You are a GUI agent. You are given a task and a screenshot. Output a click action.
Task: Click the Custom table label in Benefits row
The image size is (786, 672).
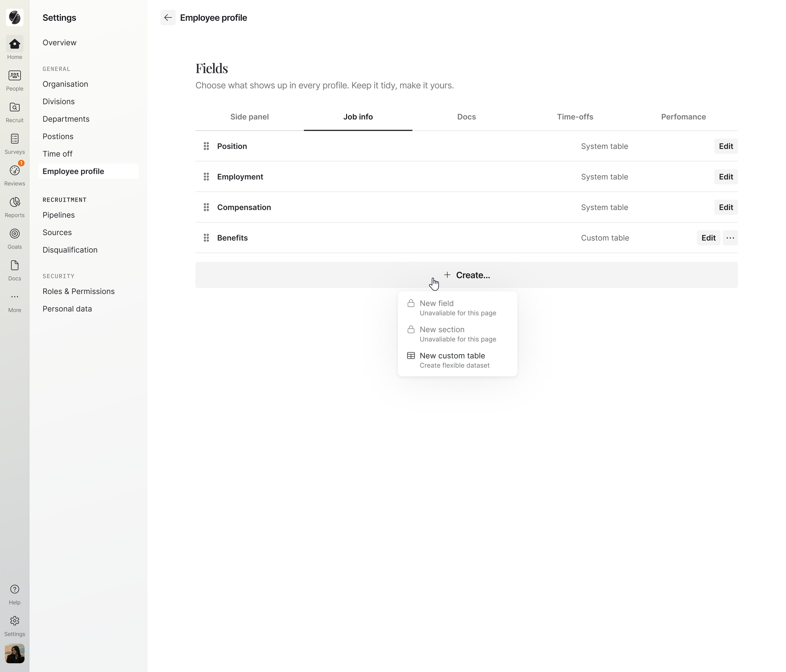pyautogui.click(x=605, y=238)
